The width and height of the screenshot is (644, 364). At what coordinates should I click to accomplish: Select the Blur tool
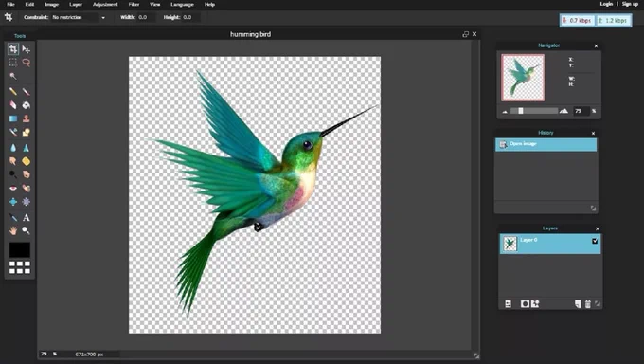coord(13,148)
